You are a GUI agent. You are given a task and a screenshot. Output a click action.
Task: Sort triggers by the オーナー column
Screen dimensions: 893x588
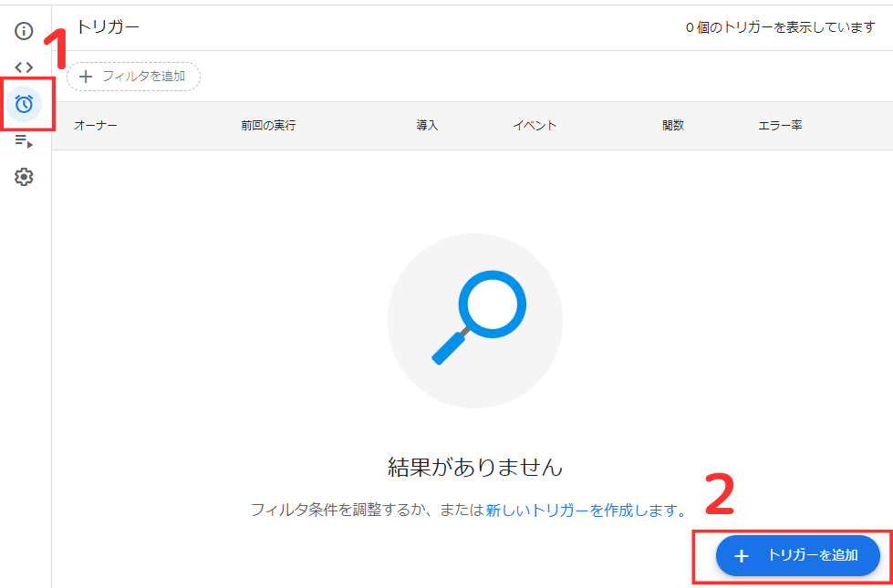(94, 125)
